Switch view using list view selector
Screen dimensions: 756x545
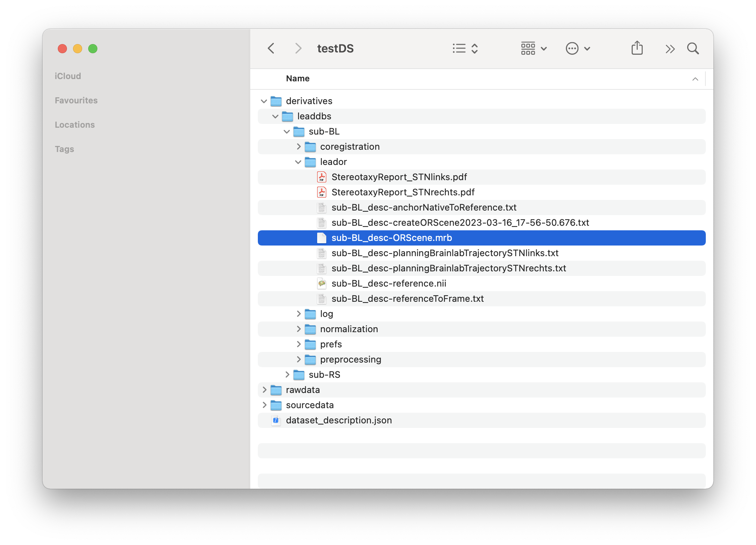465,49
